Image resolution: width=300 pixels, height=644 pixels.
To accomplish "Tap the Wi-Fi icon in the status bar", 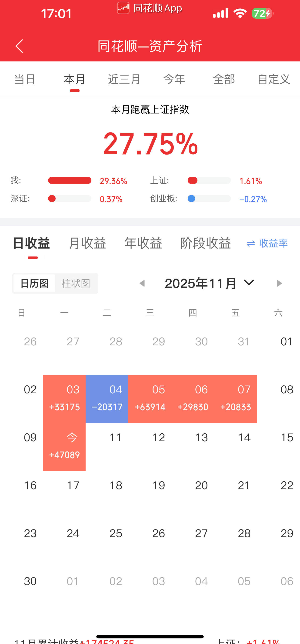I will (240, 13).
